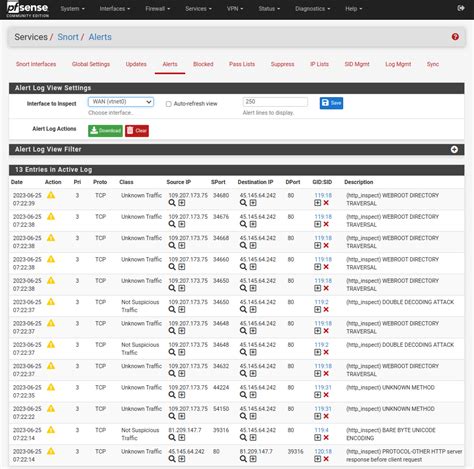
Task: Clear the alert log with the red button
Action: 137,131
